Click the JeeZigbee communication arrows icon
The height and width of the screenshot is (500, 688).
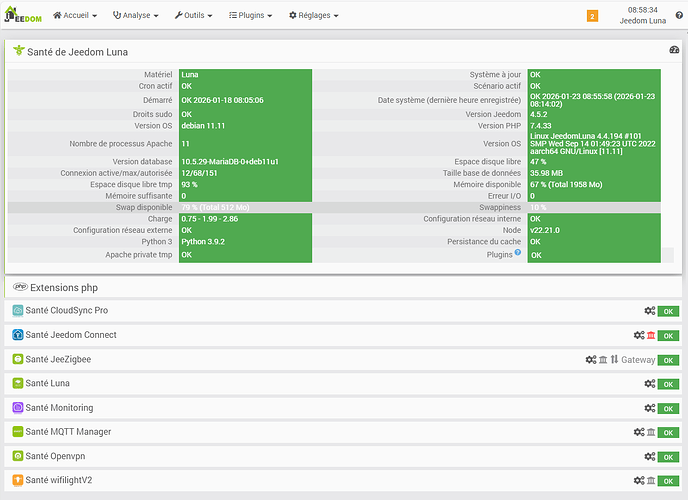coord(615,359)
